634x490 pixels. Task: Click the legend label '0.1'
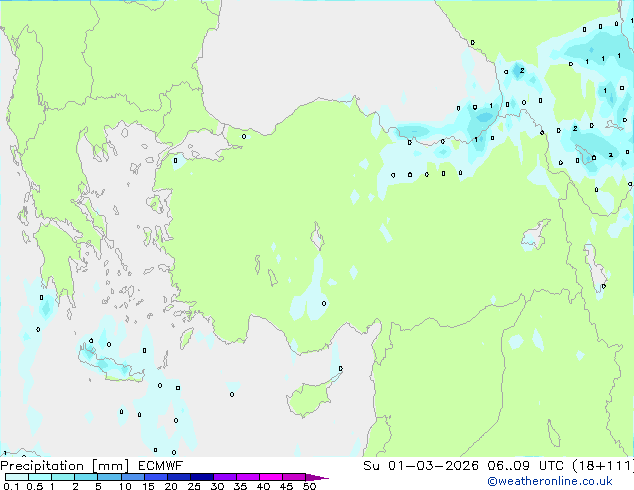[11, 486]
